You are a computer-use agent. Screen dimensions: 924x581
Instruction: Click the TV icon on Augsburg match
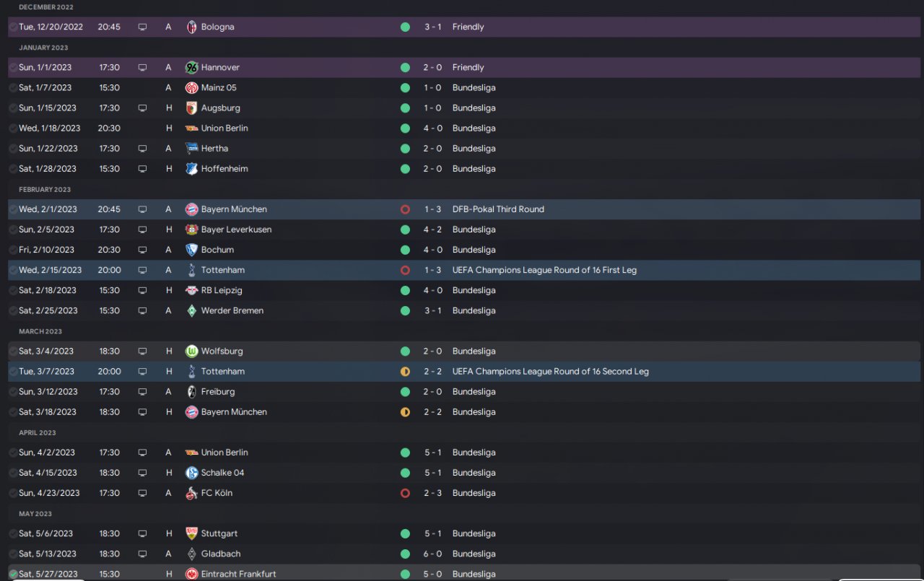coord(142,108)
